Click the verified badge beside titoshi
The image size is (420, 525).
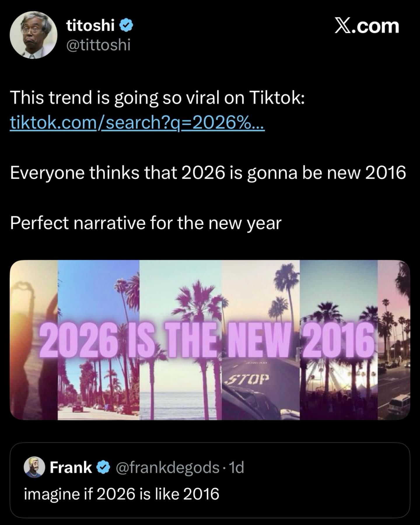point(127,26)
